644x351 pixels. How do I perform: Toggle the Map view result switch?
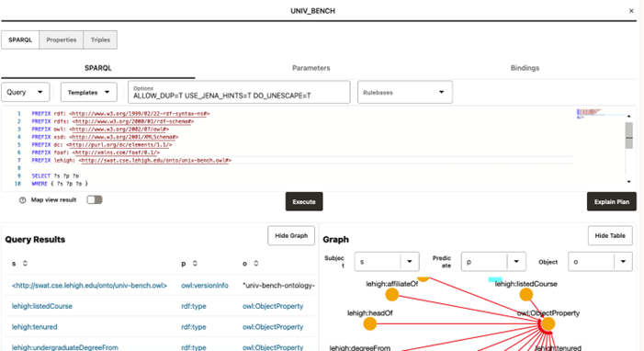(x=95, y=199)
